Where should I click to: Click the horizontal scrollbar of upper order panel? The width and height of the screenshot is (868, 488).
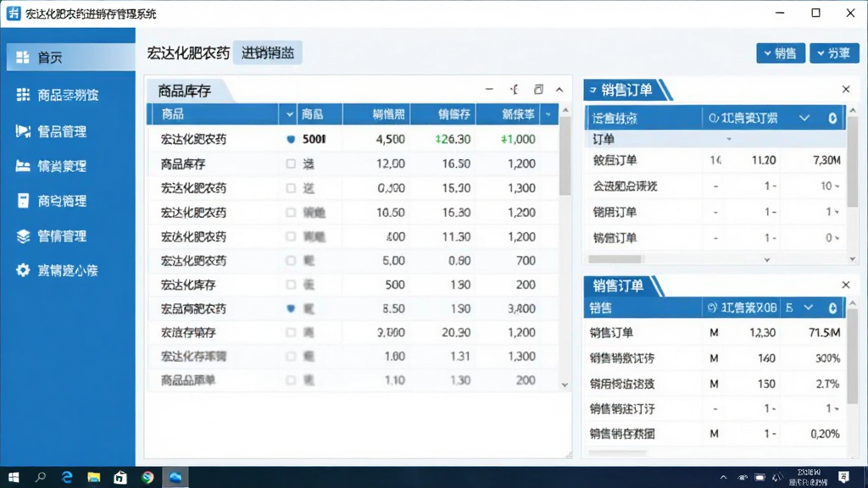(x=615, y=259)
